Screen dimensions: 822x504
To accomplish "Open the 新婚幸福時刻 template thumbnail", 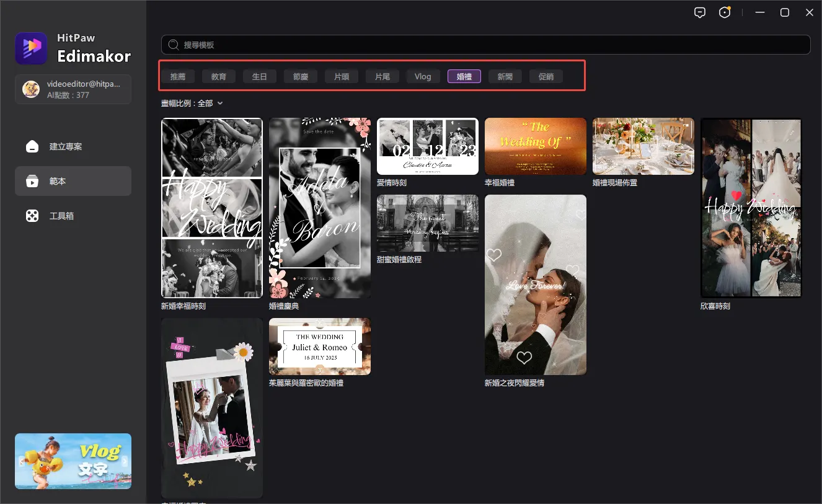I will (212, 208).
